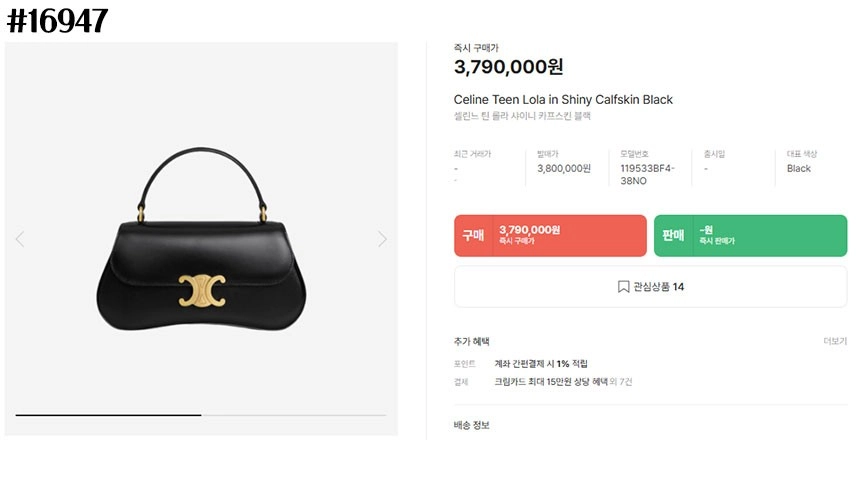Screen dimensions: 860x477
Task: Click the gold Triomphe clasp on bag
Action: click(x=202, y=290)
